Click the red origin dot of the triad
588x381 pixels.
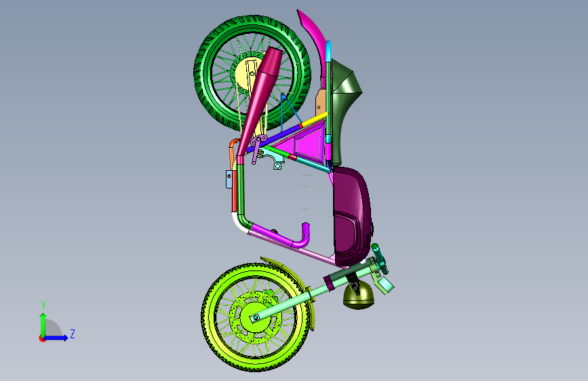pos(41,338)
